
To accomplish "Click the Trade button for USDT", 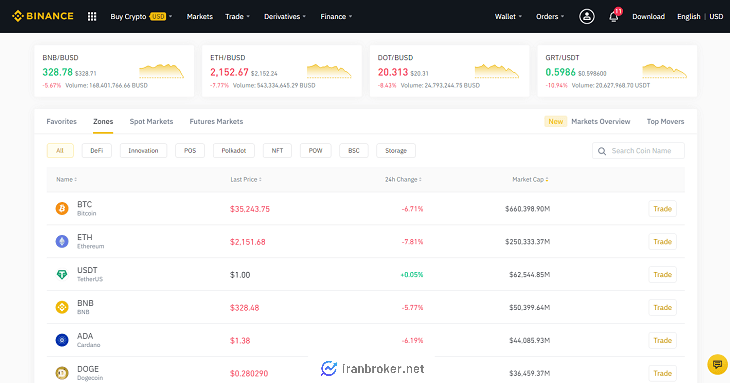I will point(662,275).
